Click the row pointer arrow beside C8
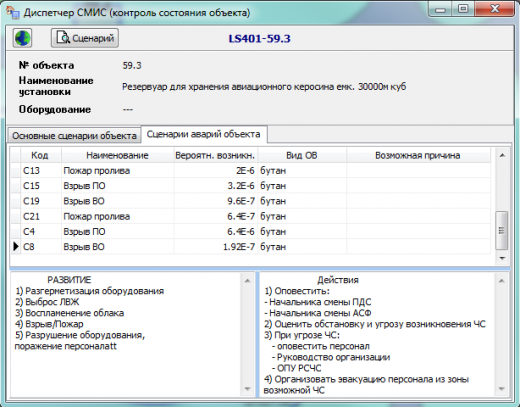The height and width of the screenshot is (407, 520). [16, 247]
